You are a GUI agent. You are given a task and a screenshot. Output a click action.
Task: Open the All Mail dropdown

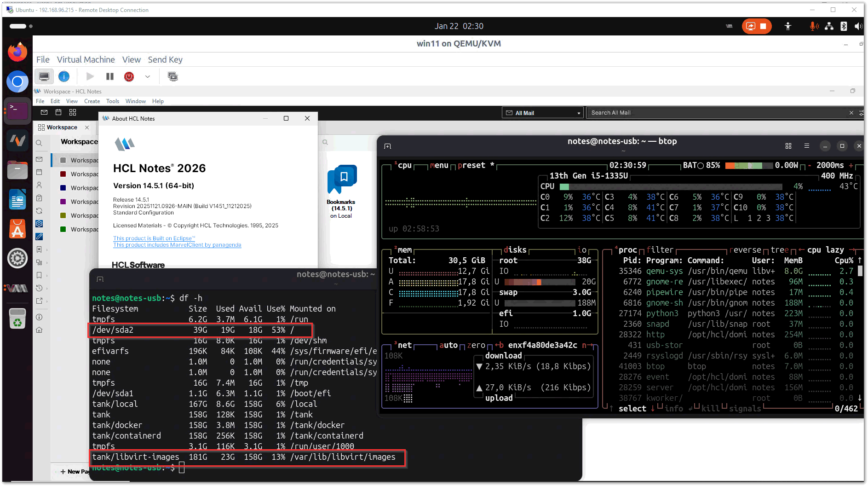(578, 112)
